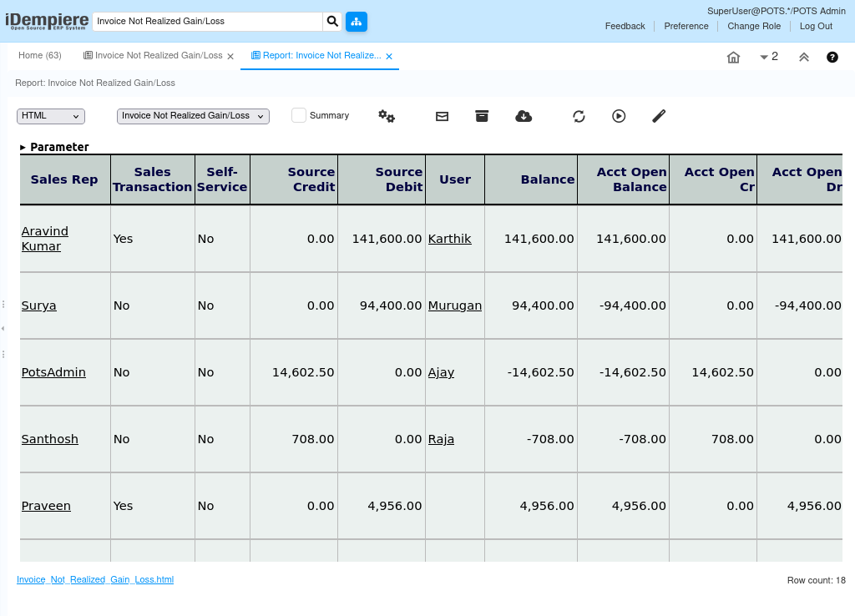Open the print format dropdown
This screenshot has height=616, width=855.
tap(193, 115)
